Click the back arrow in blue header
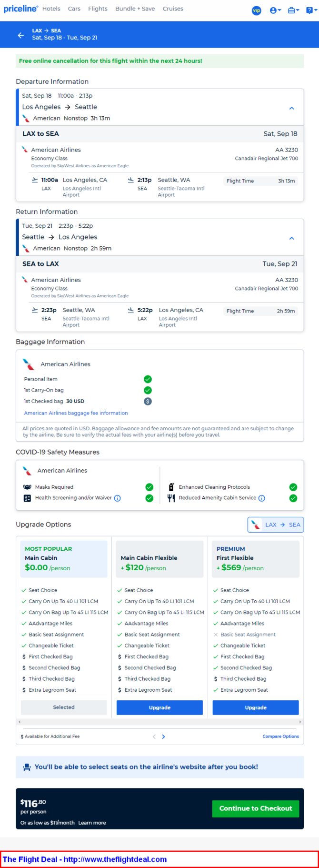The height and width of the screenshot is (868, 319). [20, 35]
